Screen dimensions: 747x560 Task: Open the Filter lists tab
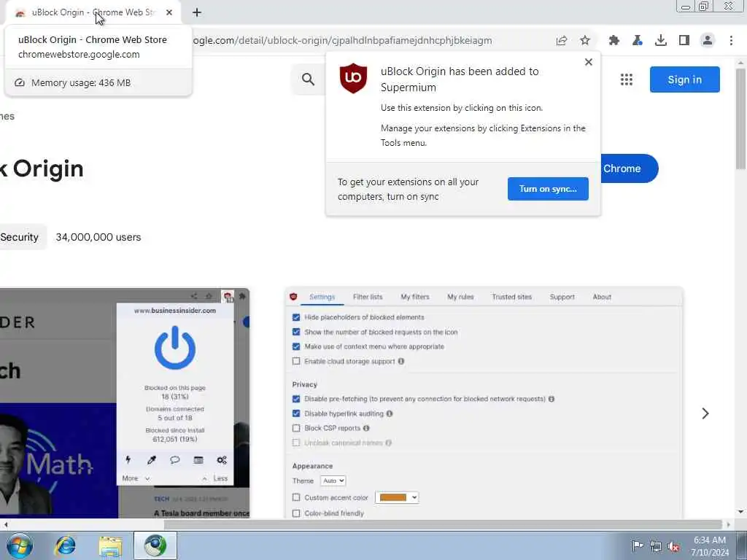point(368,297)
